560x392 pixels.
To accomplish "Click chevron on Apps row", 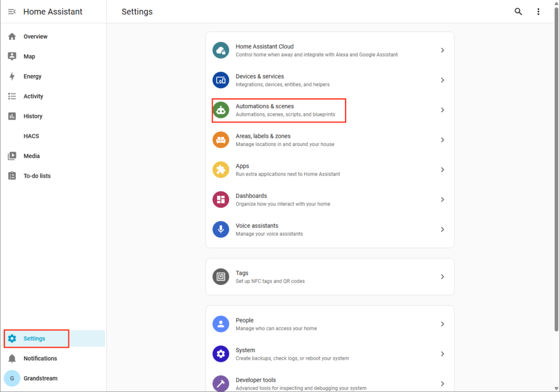I will pyautogui.click(x=442, y=169).
